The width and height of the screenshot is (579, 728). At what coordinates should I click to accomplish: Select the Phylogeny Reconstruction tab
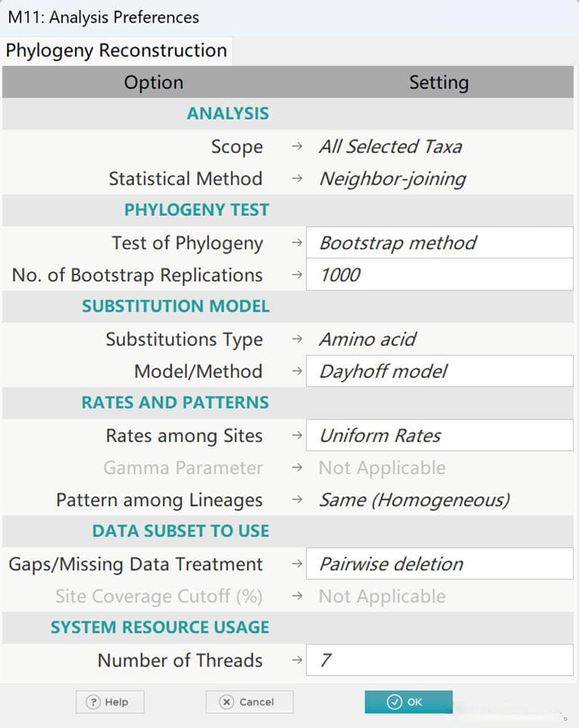pyautogui.click(x=117, y=50)
